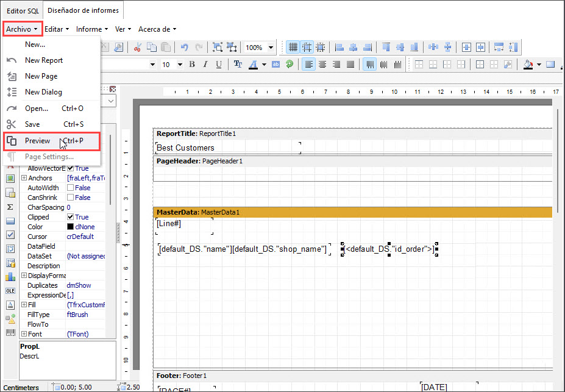Open the Editar menu
The width and height of the screenshot is (565, 392).
57,29
